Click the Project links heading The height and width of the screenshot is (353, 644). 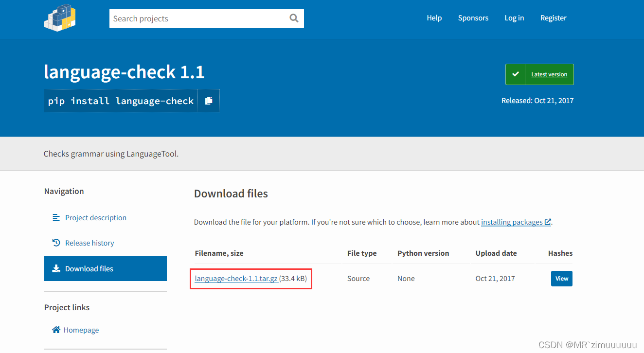[x=67, y=307]
